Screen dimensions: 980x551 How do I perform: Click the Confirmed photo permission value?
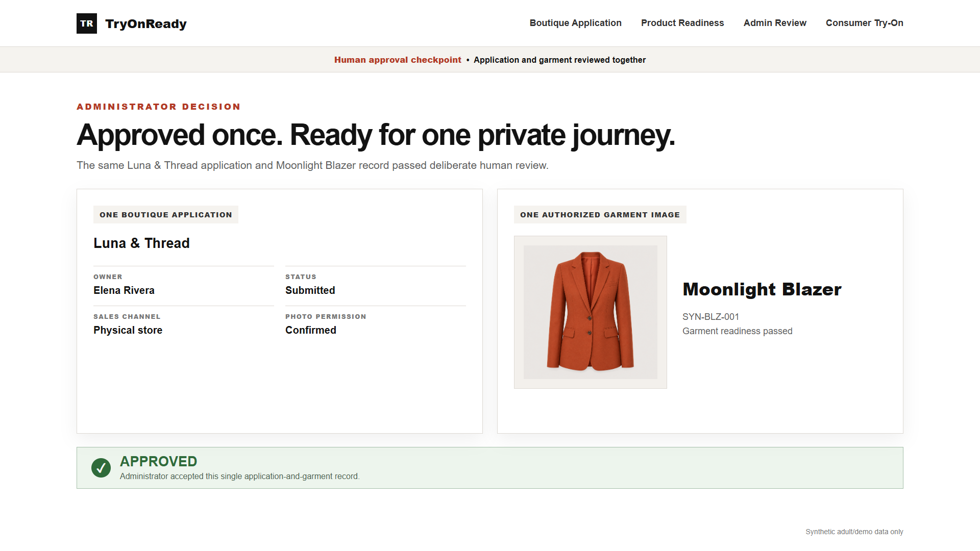(x=311, y=330)
